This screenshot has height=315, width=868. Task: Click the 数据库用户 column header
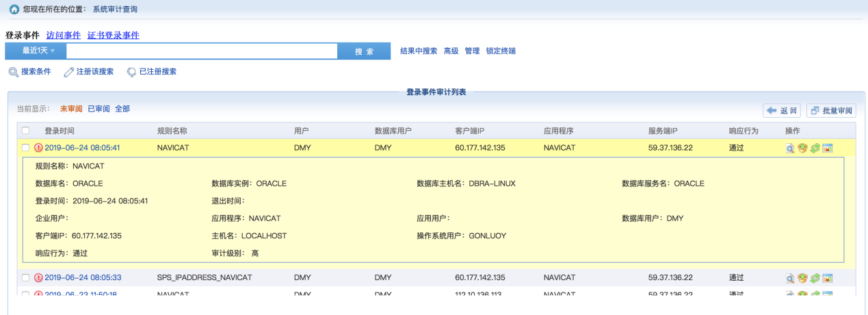393,131
